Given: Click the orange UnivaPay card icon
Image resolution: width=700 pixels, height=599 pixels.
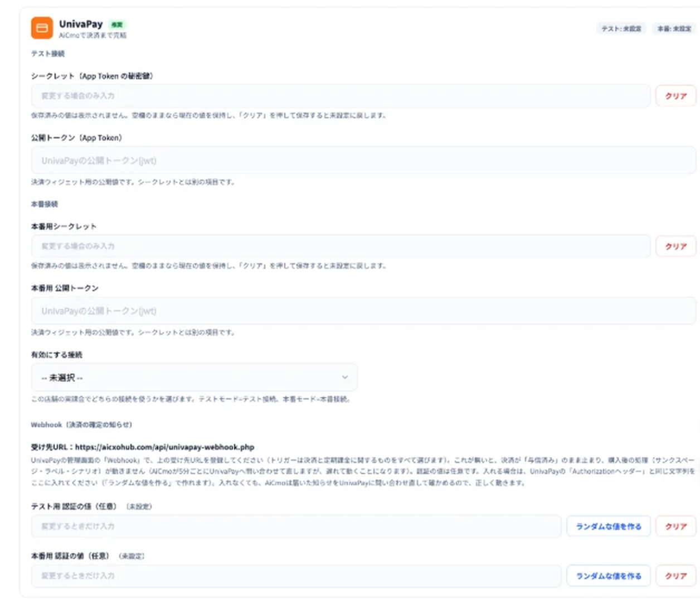Looking at the screenshot, I should [42, 28].
